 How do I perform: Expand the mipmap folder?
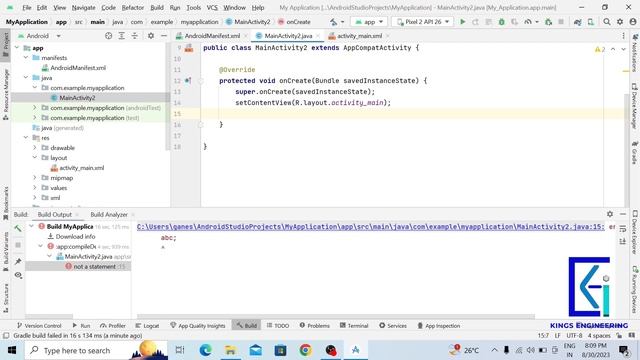[35, 178]
